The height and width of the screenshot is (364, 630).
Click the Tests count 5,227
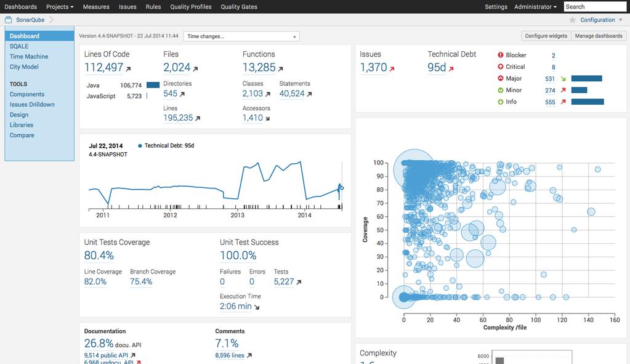click(284, 281)
